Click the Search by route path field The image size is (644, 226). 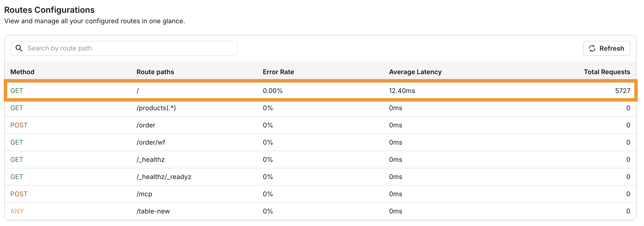tap(123, 48)
